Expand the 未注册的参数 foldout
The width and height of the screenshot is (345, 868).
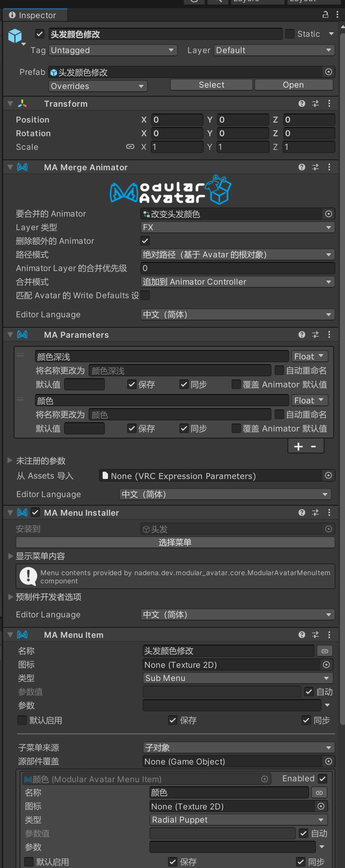coord(10,460)
